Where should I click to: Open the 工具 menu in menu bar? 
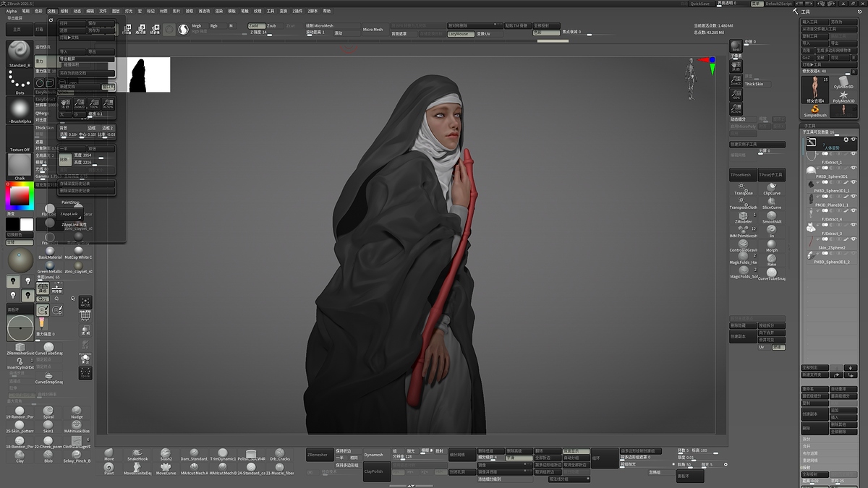271,12
